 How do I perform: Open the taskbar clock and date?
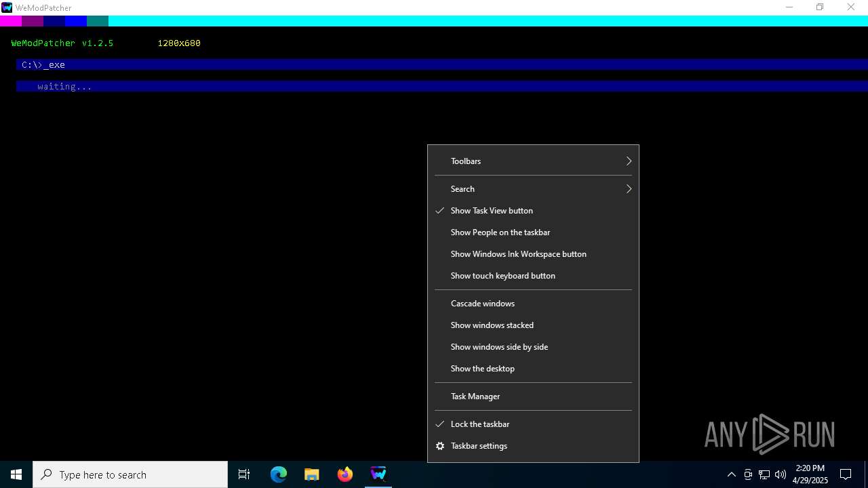(x=810, y=474)
